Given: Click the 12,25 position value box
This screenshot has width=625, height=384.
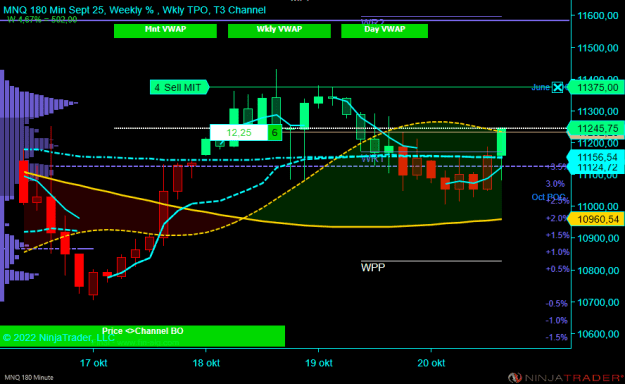Looking at the screenshot, I should tap(239, 132).
